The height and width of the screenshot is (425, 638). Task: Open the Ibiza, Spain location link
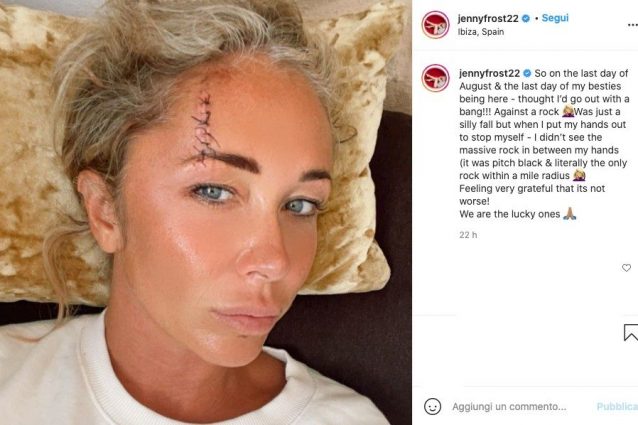click(481, 32)
